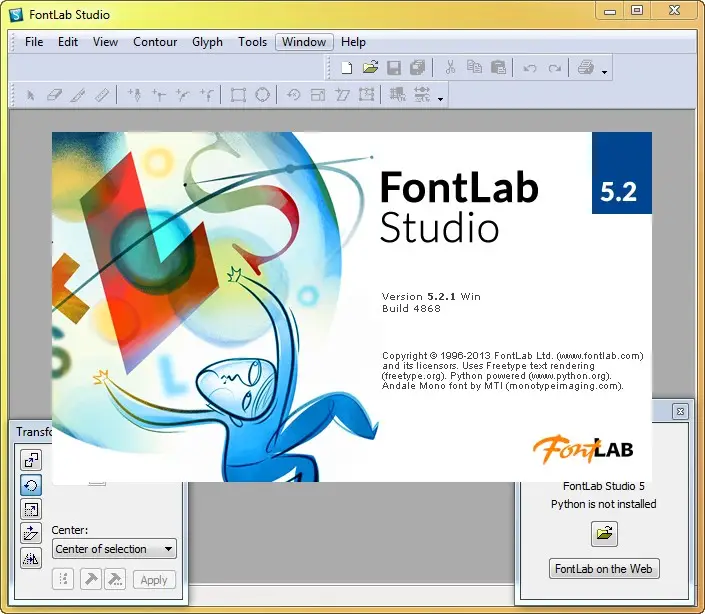Select the Edit pointer arrow tool
Image resolution: width=705 pixels, height=614 pixels.
pyautogui.click(x=30, y=95)
